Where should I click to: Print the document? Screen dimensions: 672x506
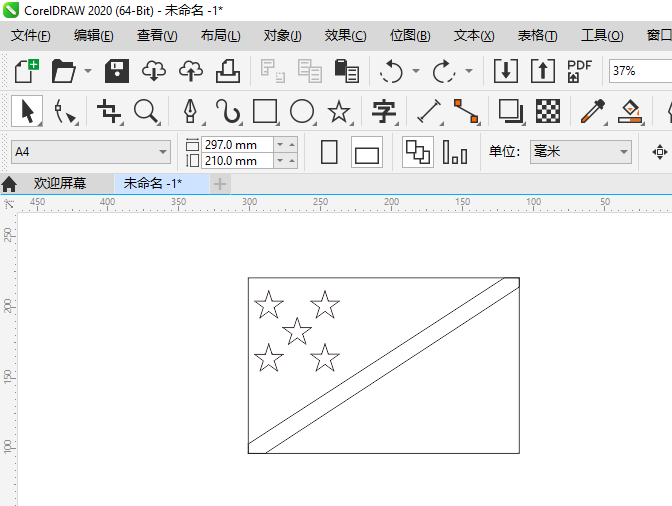click(x=228, y=71)
